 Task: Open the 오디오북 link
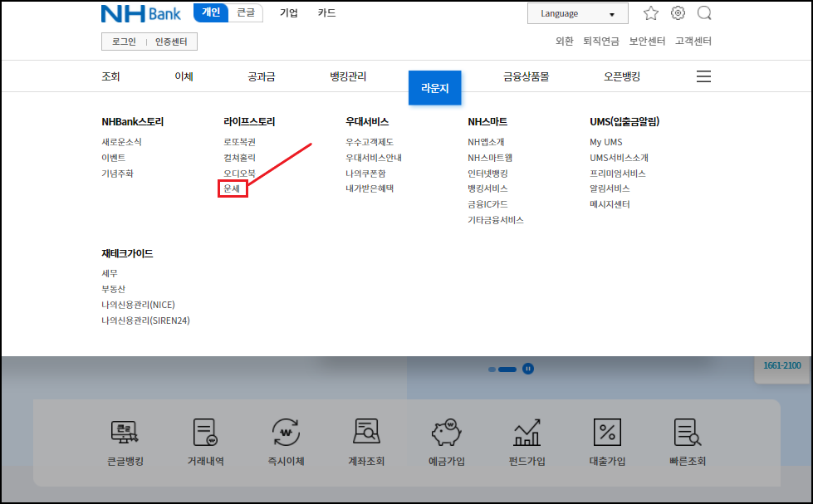[x=239, y=174]
